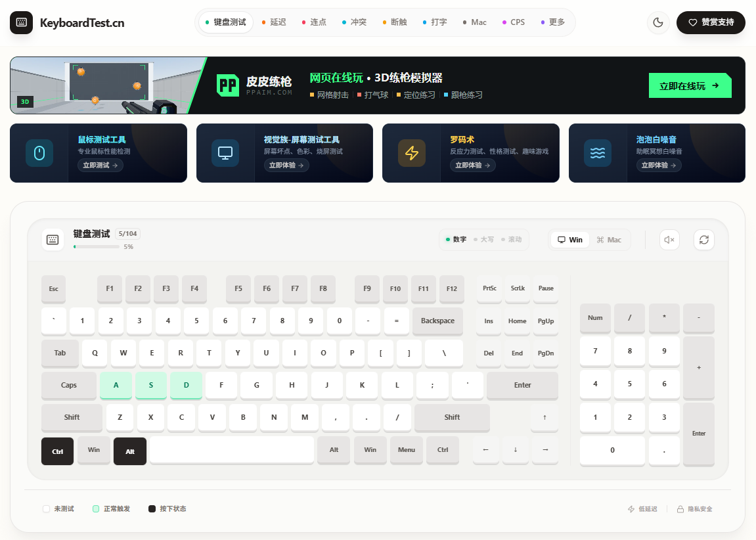Click the PrtSc key

[489, 288]
